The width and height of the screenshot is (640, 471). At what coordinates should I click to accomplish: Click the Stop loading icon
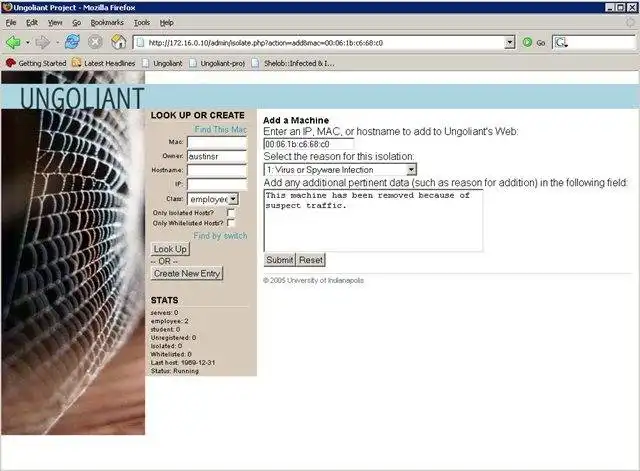click(x=95, y=42)
